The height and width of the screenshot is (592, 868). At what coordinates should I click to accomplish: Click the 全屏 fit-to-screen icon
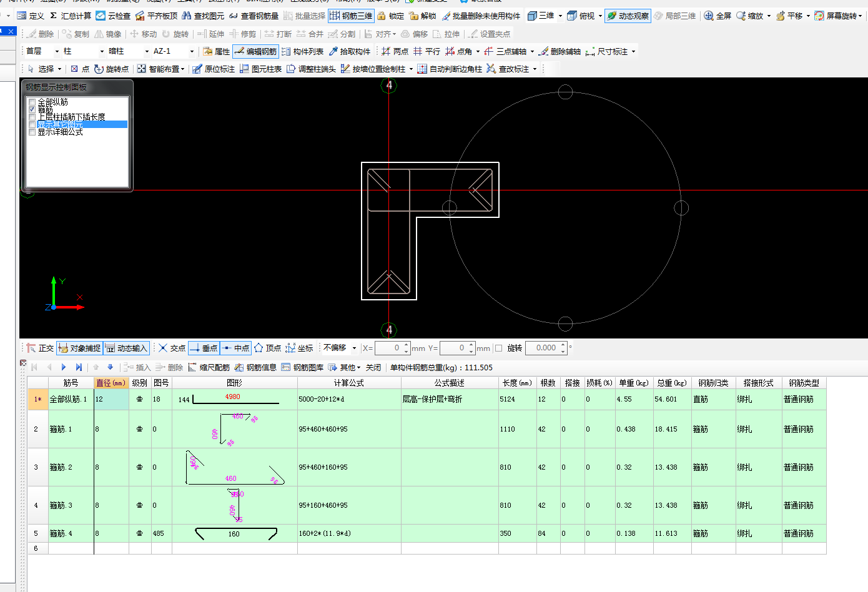709,16
